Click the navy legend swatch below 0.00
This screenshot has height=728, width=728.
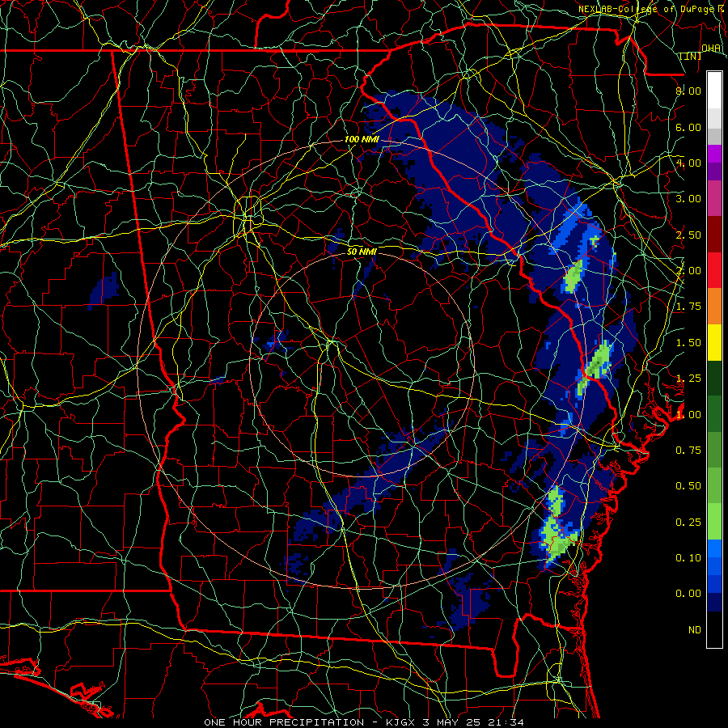click(714, 603)
